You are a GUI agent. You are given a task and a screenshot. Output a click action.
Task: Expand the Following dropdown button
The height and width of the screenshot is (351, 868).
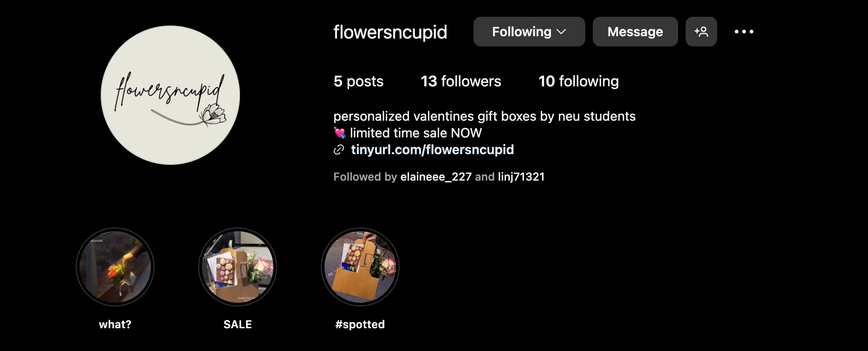coord(529,32)
